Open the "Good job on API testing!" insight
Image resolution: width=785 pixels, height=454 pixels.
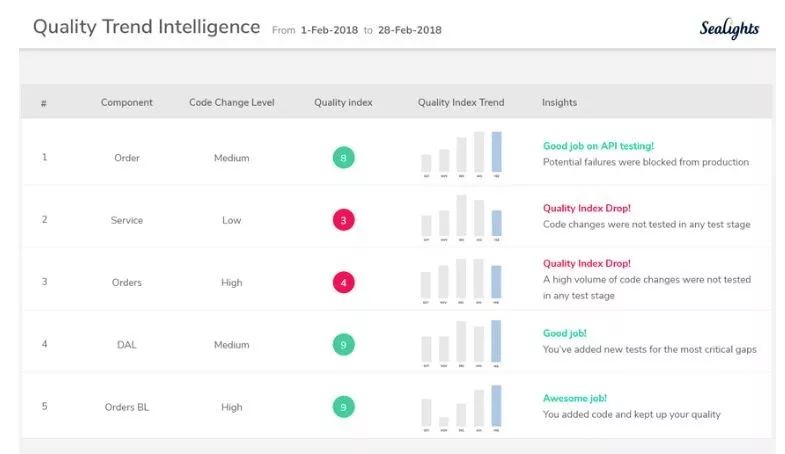[x=598, y=146]
